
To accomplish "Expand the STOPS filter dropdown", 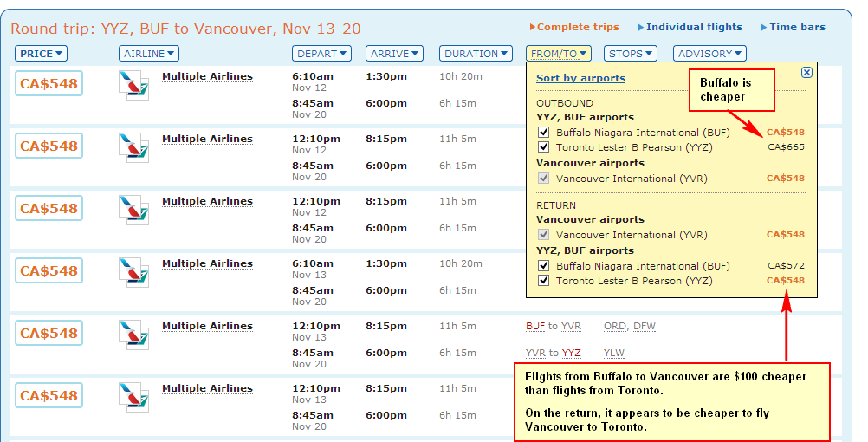I will [631, 54].
